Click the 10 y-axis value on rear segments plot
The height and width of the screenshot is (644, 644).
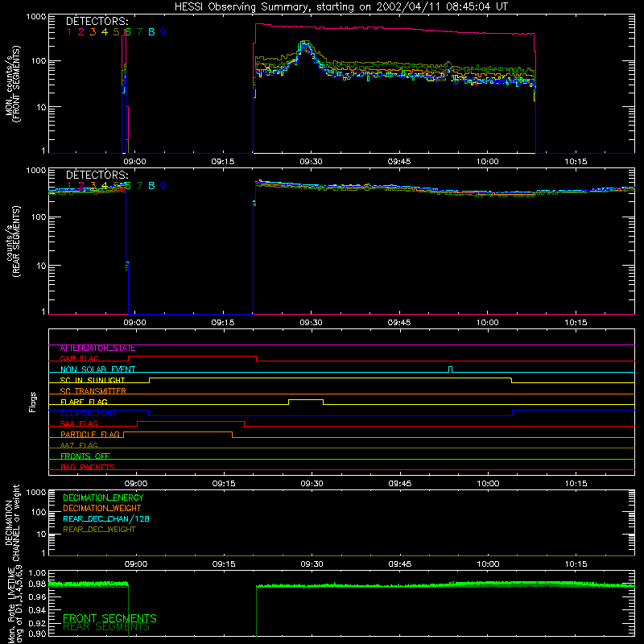coord(41,266)
